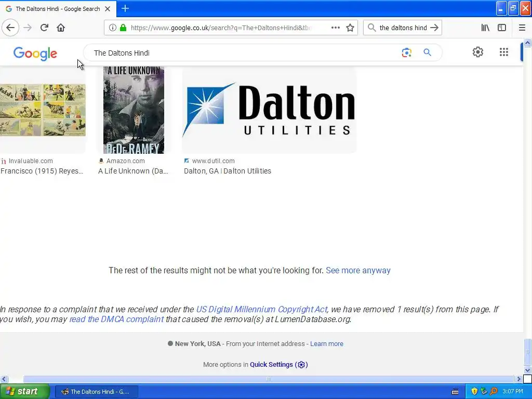Toggle the sidebar view icon

(x=502, y=28)
